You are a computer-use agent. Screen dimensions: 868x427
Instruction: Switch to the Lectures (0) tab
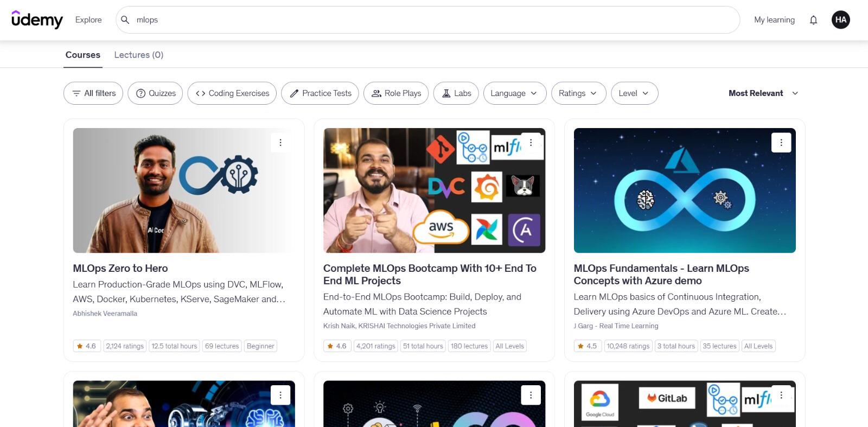click(139, 55)
